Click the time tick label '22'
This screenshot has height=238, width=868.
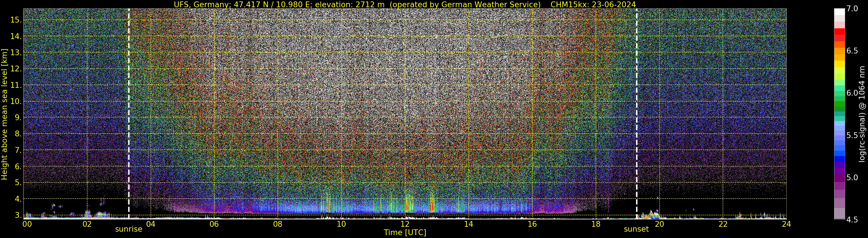tap(723, 224)
